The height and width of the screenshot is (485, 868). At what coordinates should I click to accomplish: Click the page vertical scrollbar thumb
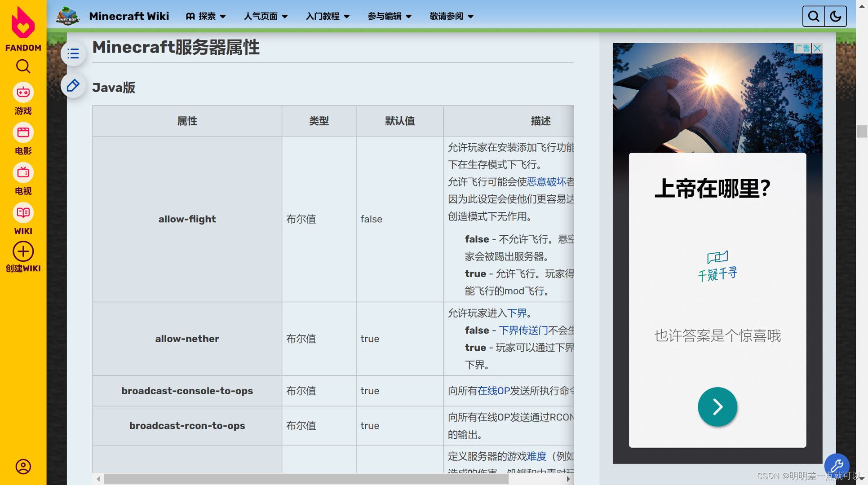(x=862, y=132)
